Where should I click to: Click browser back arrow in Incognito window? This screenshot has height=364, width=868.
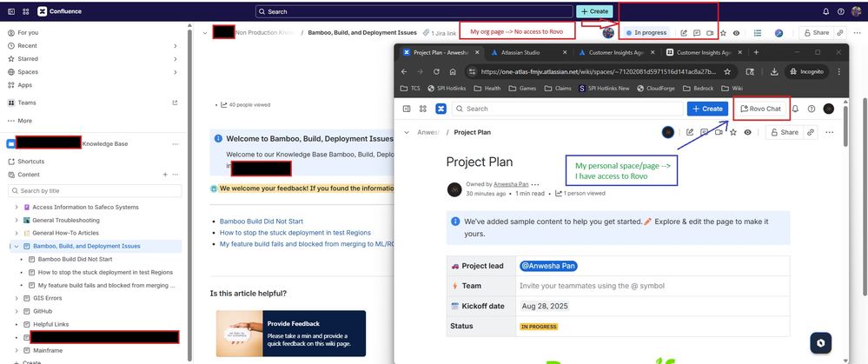click(403, 72)
